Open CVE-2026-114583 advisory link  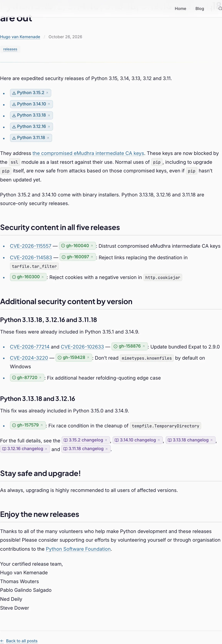(x=31, y=257)
